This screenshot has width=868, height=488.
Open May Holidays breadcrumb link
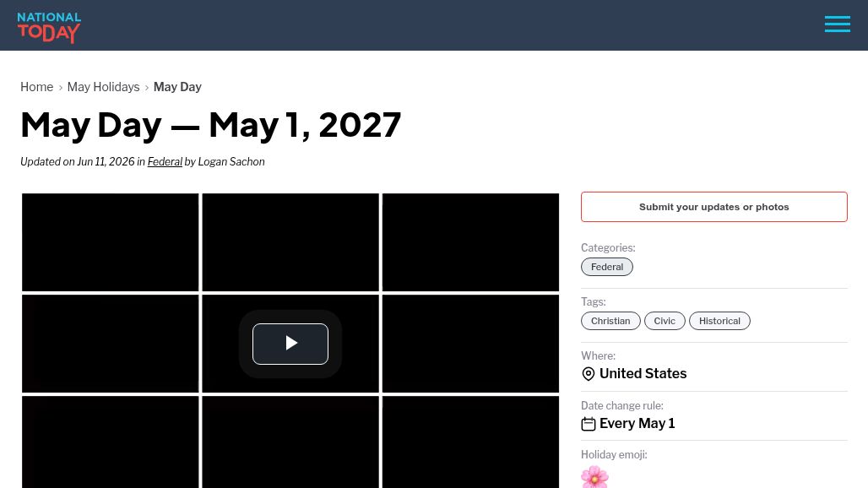104,87
